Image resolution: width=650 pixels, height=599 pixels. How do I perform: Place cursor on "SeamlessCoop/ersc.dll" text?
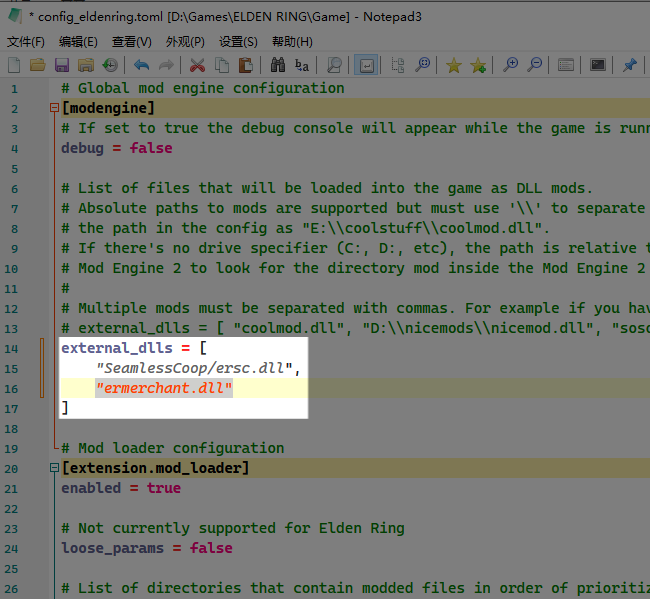click(x=194, y=368)
